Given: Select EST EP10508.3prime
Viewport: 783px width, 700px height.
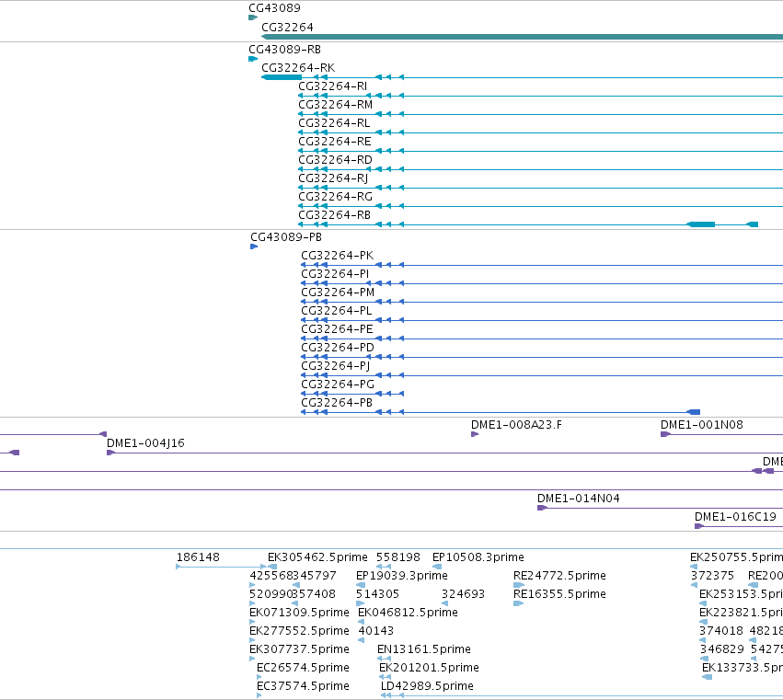Looking at the screenshot, I should [478, 557].
